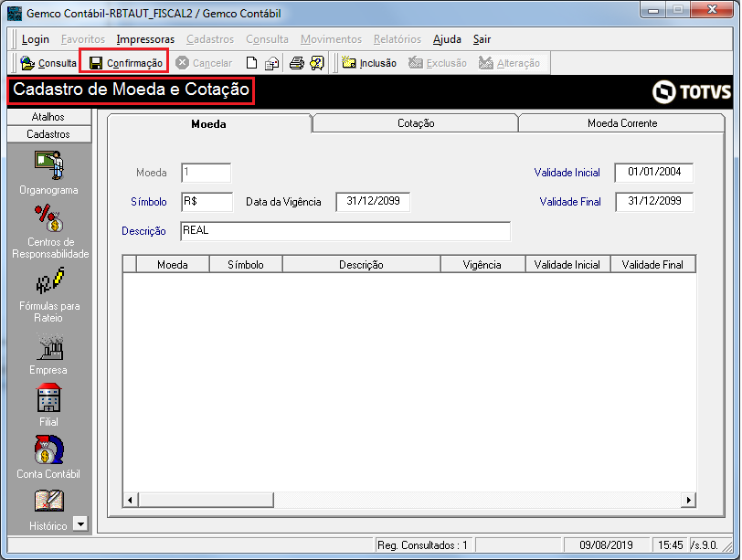Switch to the Cotação tab
Screen dimensions: 742x560
416,123
